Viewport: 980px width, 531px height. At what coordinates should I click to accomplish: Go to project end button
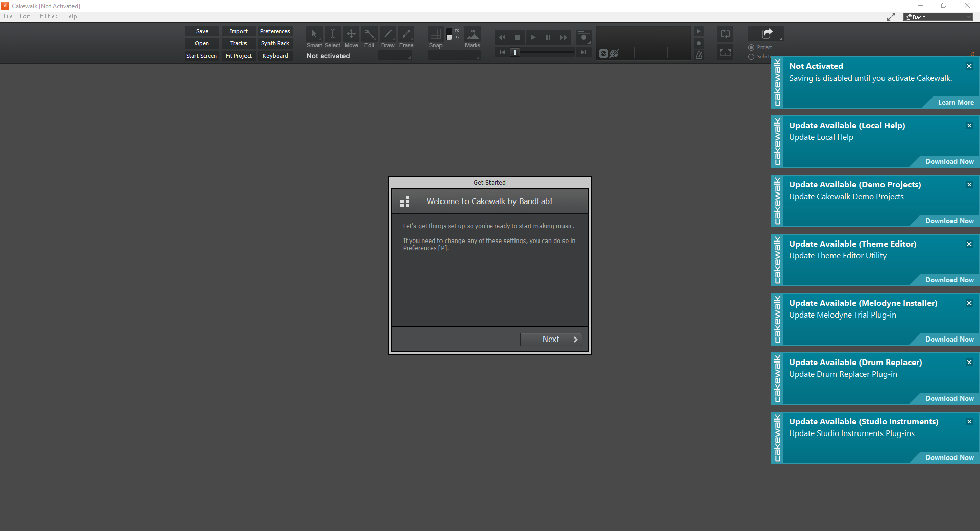coord(584,52)
